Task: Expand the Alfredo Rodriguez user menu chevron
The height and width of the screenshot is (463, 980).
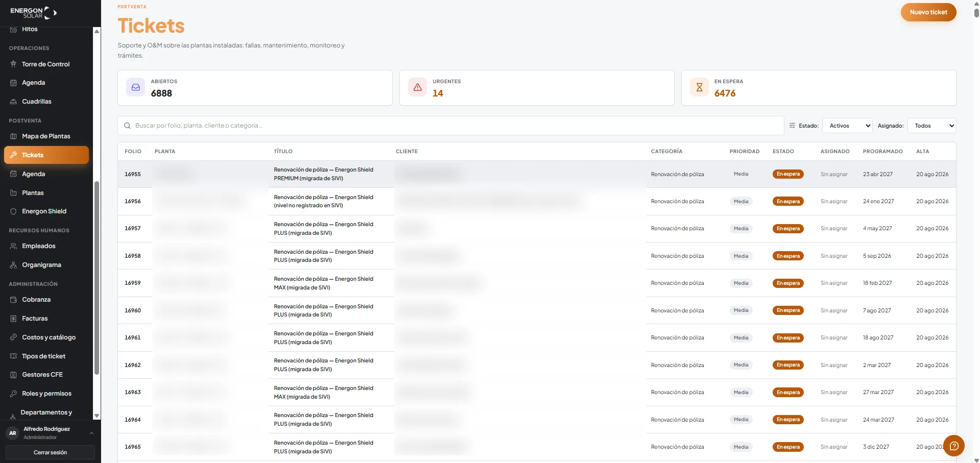Action: click(x=91, y=433)
